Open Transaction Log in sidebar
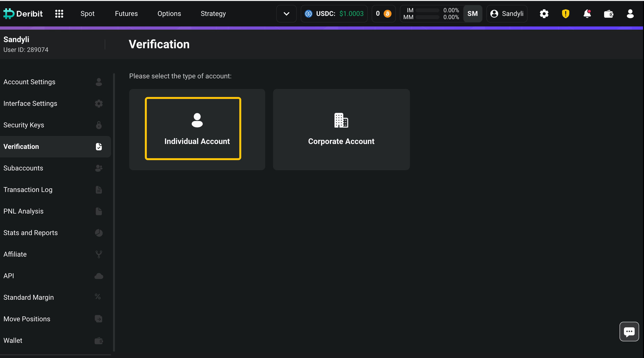644x358 pixels. [28, 190]
